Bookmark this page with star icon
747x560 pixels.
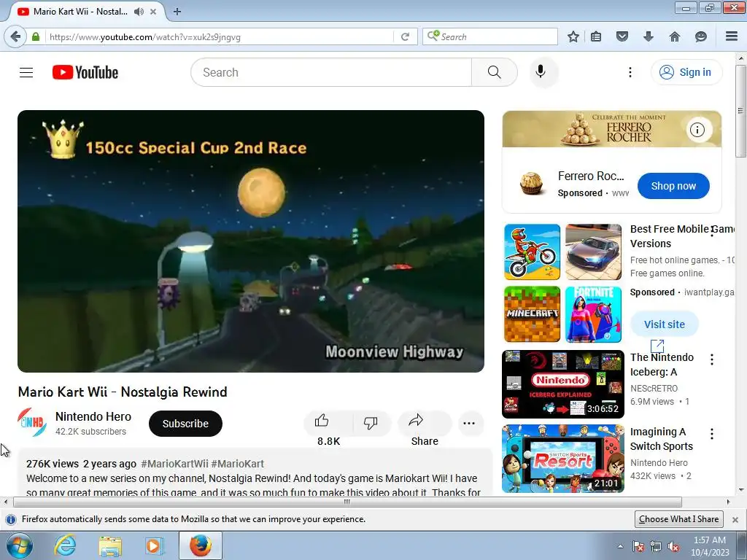[x=573, y=36]
